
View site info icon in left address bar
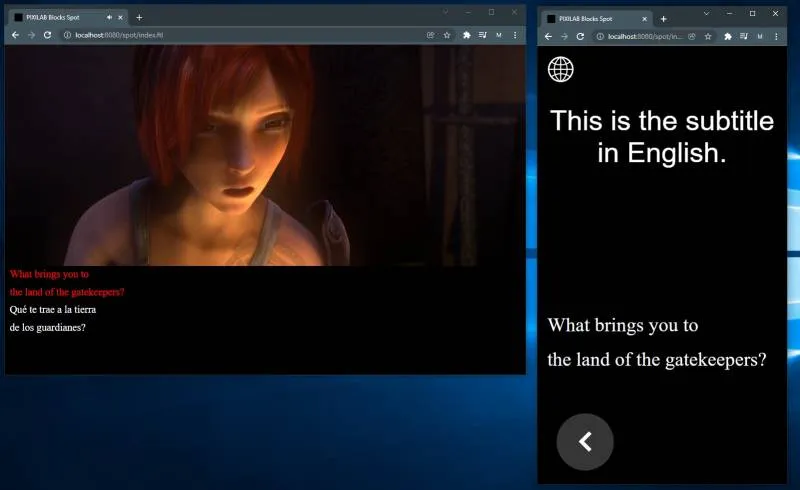pyautogui.click(x=67, y=35)
